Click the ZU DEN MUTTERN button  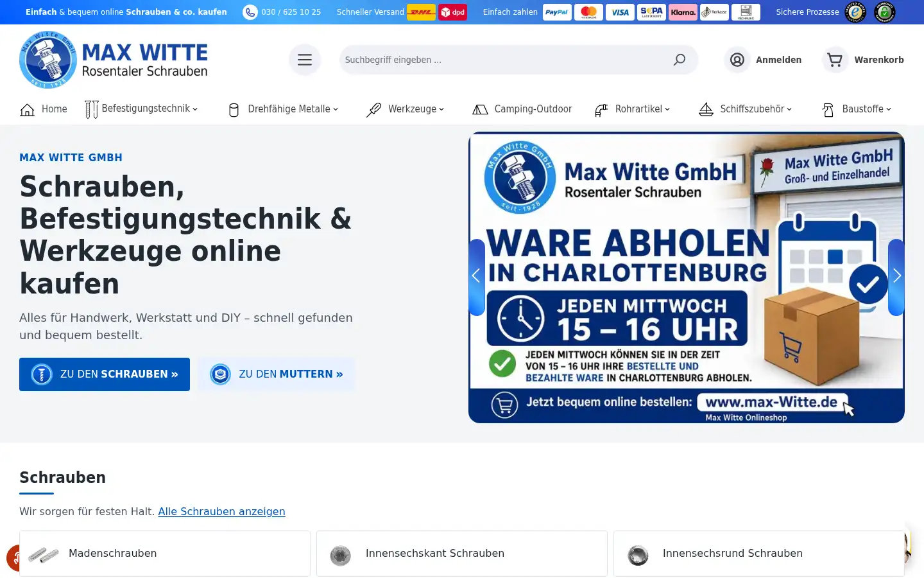[x=277, y=374]
